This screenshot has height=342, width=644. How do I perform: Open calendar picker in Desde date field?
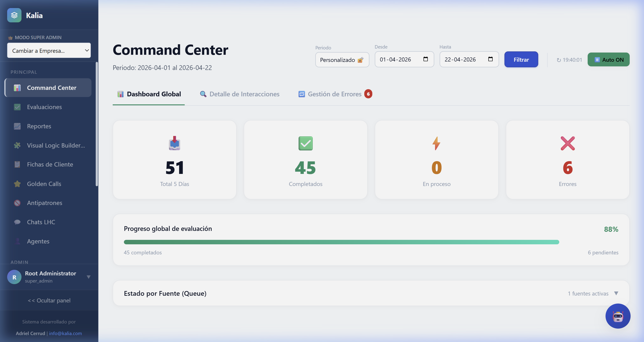tap(426, 59)
